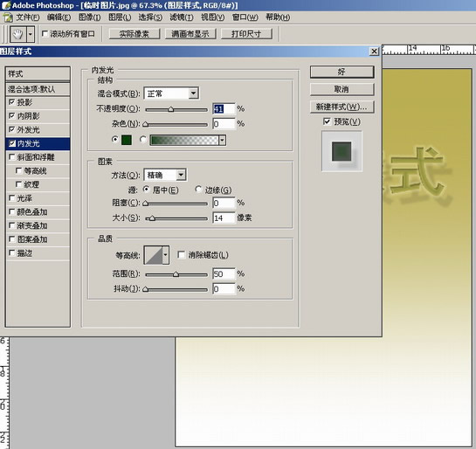The height and width of the screenshot is (449, 476).
Task: Select the gradient radio button
Action: (x=143, y=140)
